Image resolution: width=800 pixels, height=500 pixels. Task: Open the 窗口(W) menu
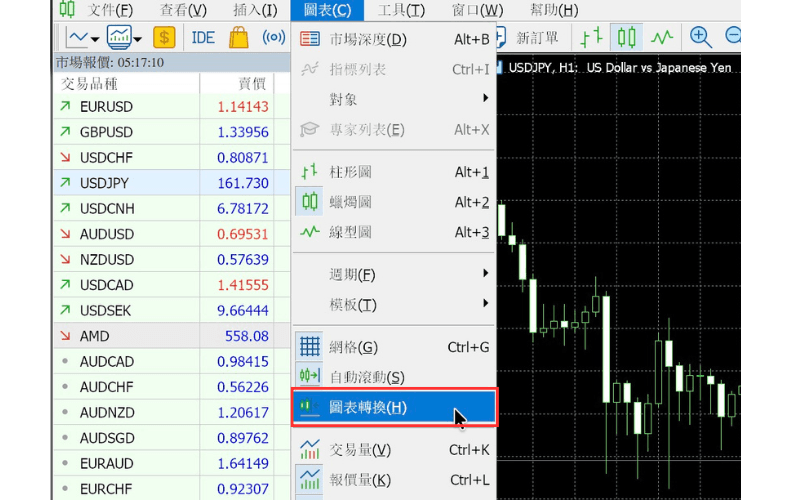477,10
